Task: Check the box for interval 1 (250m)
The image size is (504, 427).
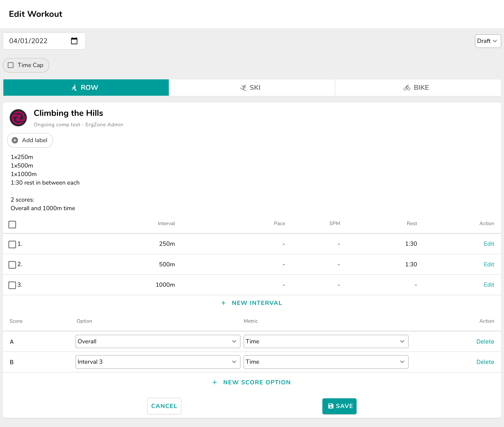Action: coord(12,244)
